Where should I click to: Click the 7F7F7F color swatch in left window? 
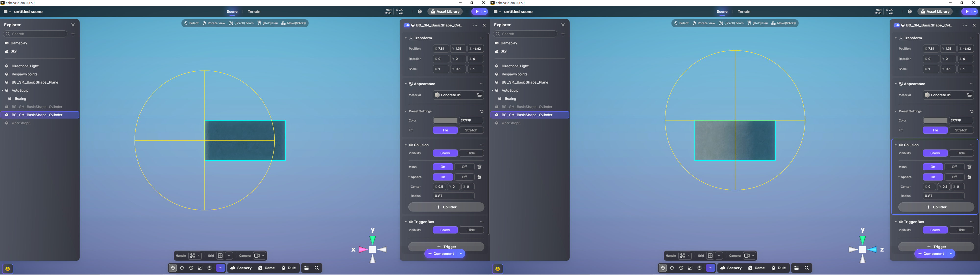(445, 121)
